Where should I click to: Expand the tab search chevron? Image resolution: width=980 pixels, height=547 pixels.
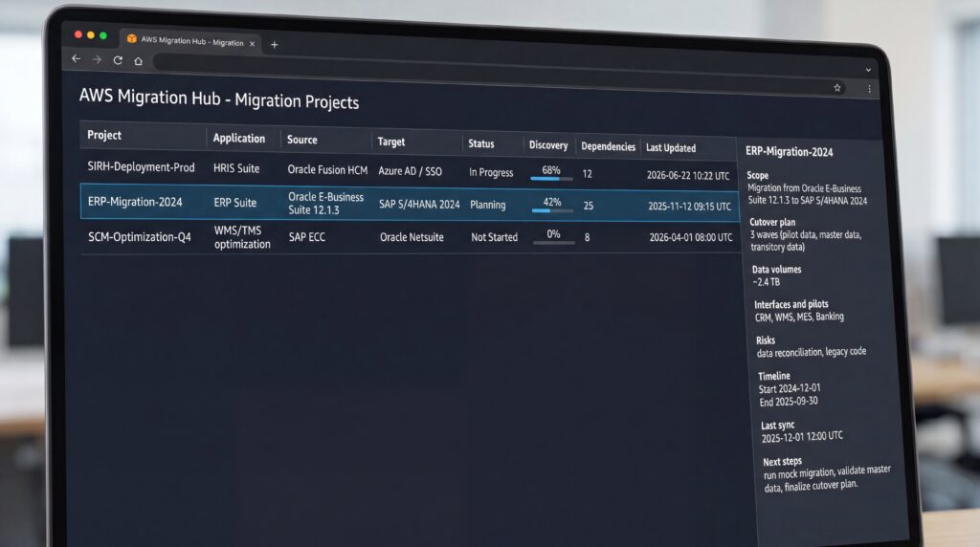868,70
